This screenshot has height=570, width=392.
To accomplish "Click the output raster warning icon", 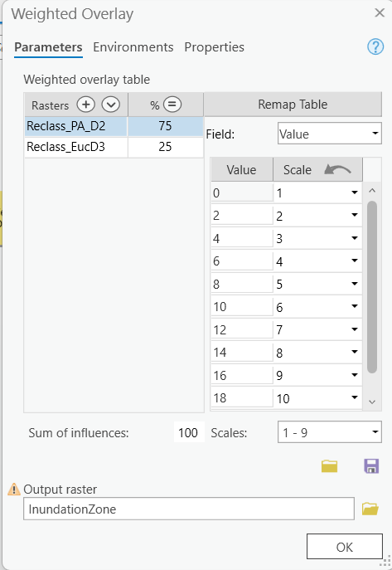I will [14, 489].
